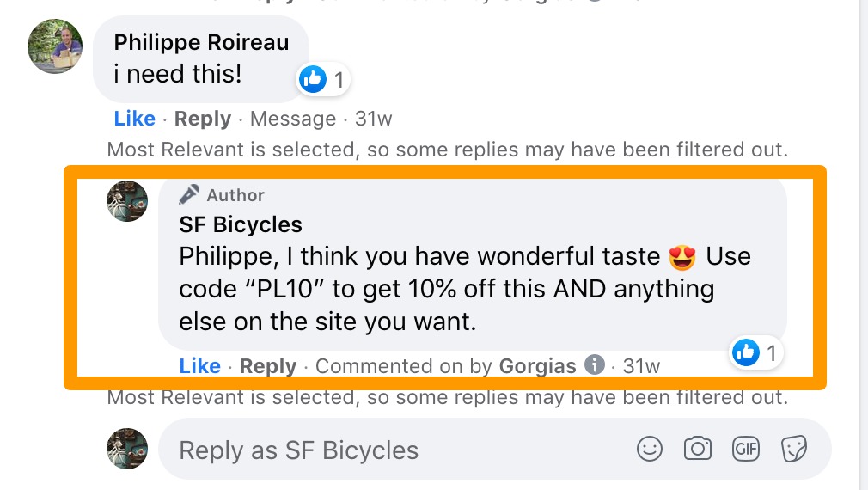
Task: Reply to Philippe Roireau's comment
Action: (202, 119)
